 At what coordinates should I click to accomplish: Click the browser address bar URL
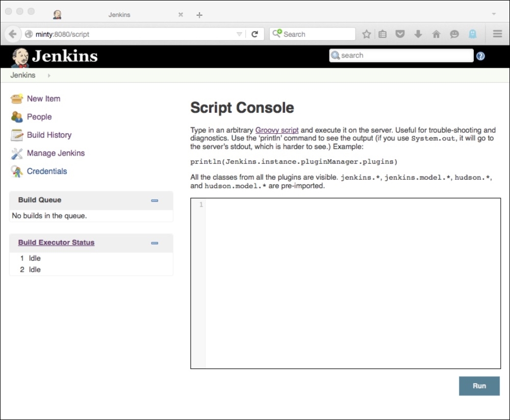(x=62, y=34)
